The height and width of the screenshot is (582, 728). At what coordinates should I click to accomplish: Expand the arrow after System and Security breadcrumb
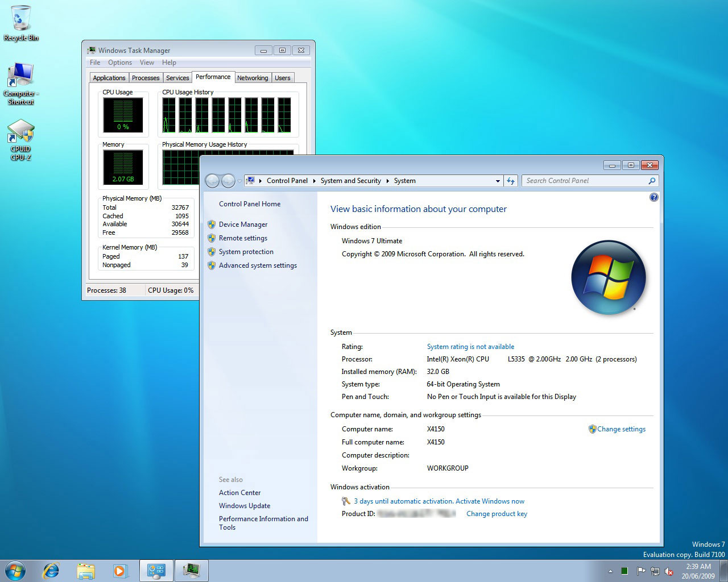(388, 181)
